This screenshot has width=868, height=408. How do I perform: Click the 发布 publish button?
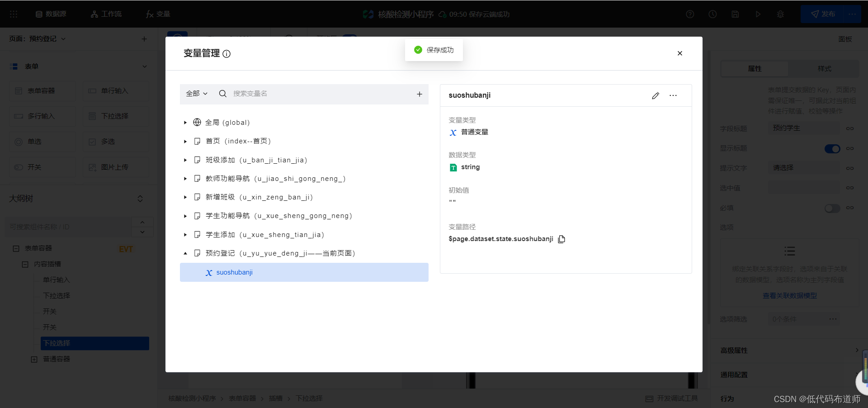[x=823, y=14]
